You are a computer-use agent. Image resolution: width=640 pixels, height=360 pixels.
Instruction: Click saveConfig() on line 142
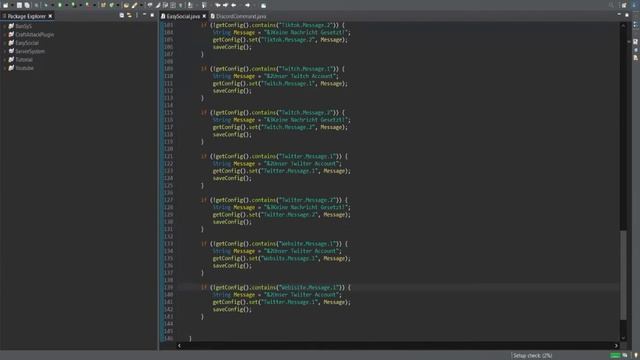pos(232,309)
